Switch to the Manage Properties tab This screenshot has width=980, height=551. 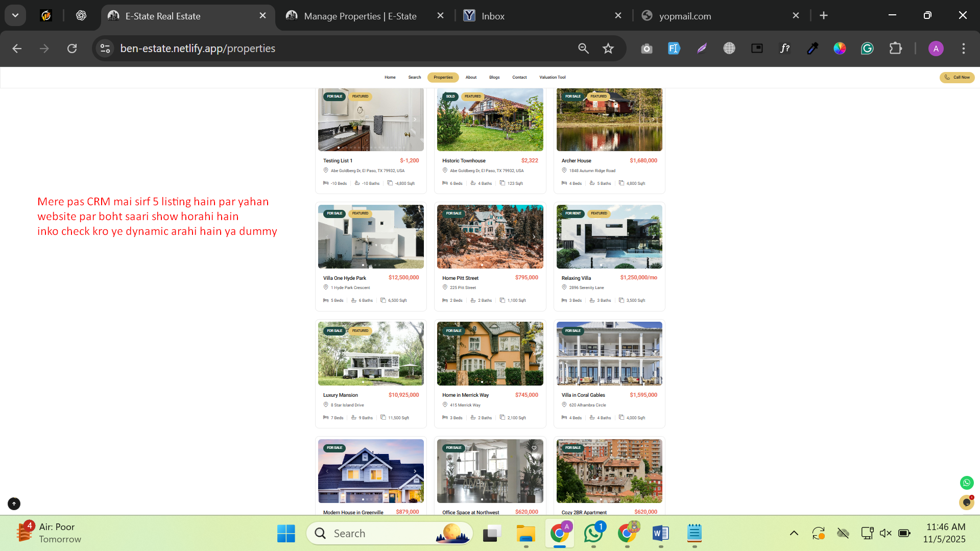pyautogui.click(x=360, y=16)
